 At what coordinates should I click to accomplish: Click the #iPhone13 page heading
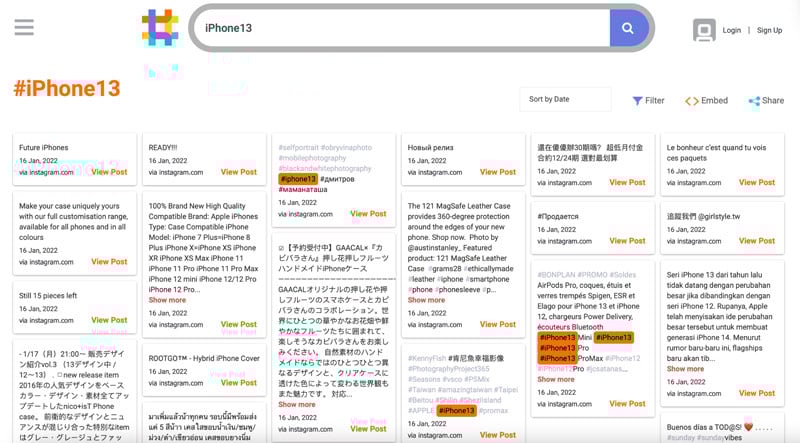67,88
